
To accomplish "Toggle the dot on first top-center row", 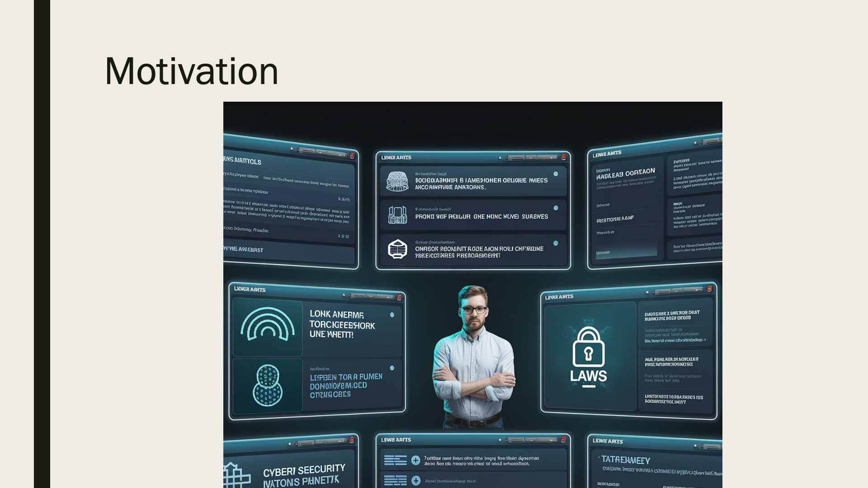I will tap(556, 174).
